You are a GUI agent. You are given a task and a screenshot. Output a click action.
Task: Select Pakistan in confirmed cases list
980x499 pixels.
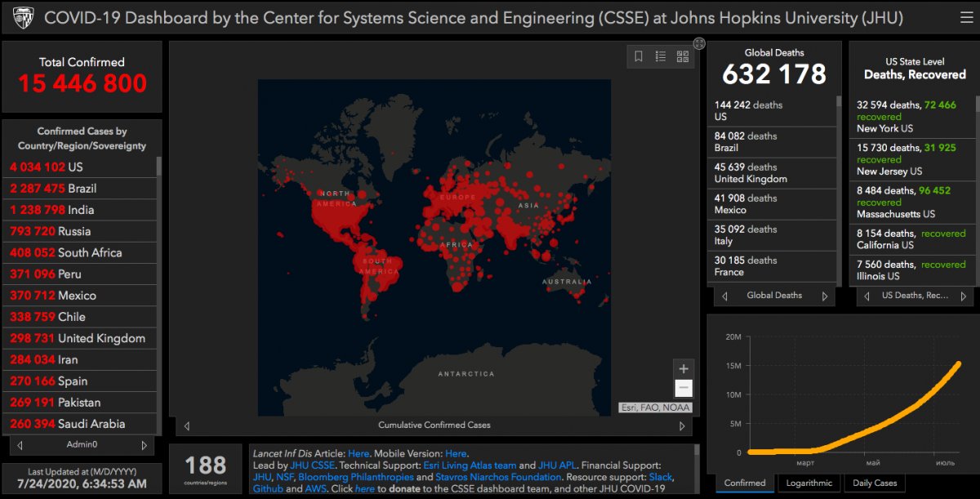pyautogui.click(x=80, y=403)
